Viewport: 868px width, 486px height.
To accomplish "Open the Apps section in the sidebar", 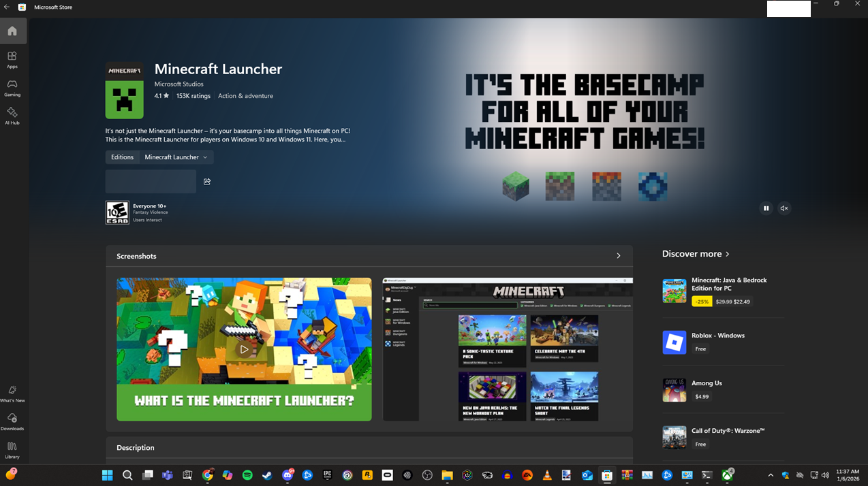I will pyautogui.click(x=12, y=61).
